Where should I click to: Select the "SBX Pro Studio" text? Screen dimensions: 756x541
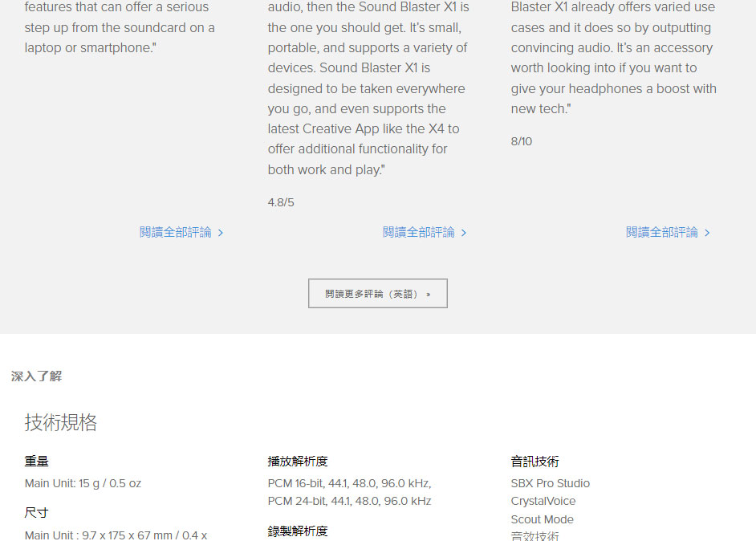(551, 483)
